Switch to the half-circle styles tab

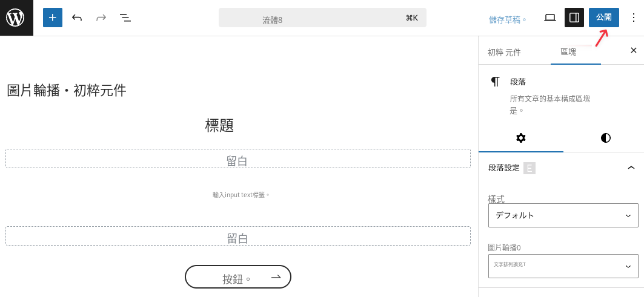[x=605, y=139]
